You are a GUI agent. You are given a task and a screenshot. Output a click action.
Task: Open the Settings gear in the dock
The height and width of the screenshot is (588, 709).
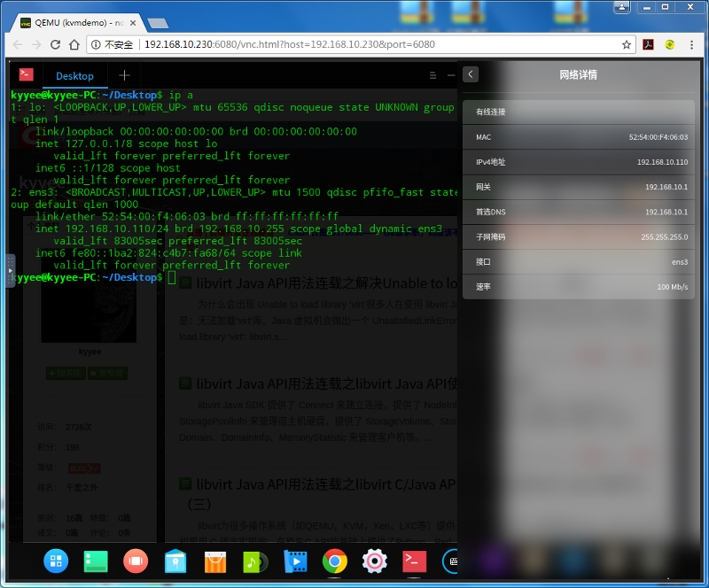374,561
